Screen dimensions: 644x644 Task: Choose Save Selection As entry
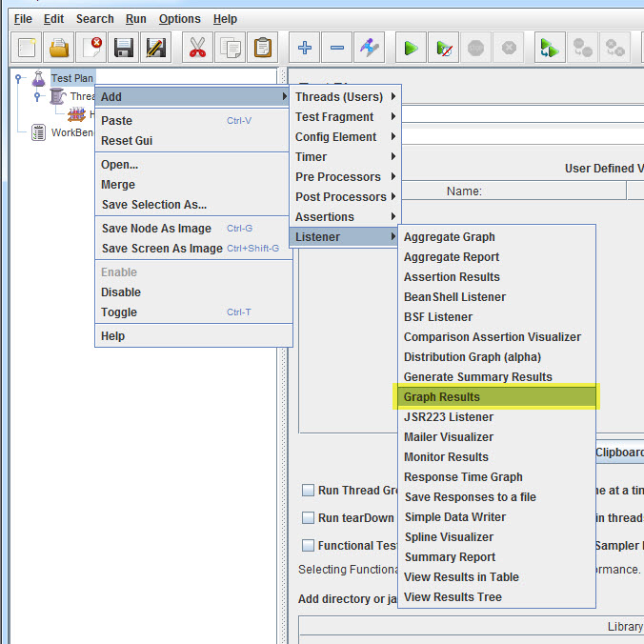193,204
